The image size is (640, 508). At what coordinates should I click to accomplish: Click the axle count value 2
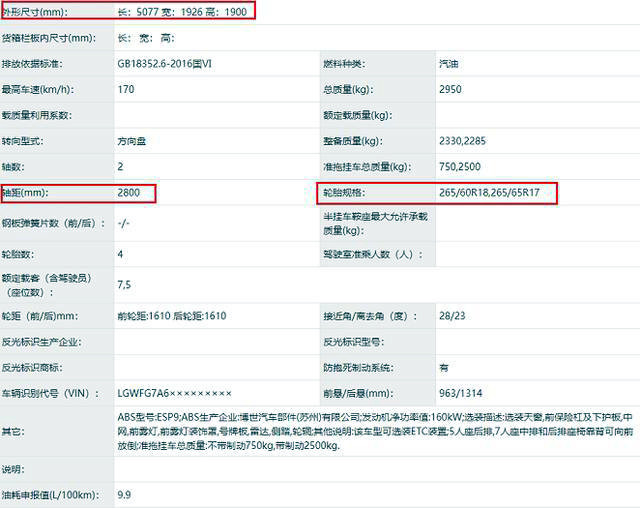(x=120, y=166)
